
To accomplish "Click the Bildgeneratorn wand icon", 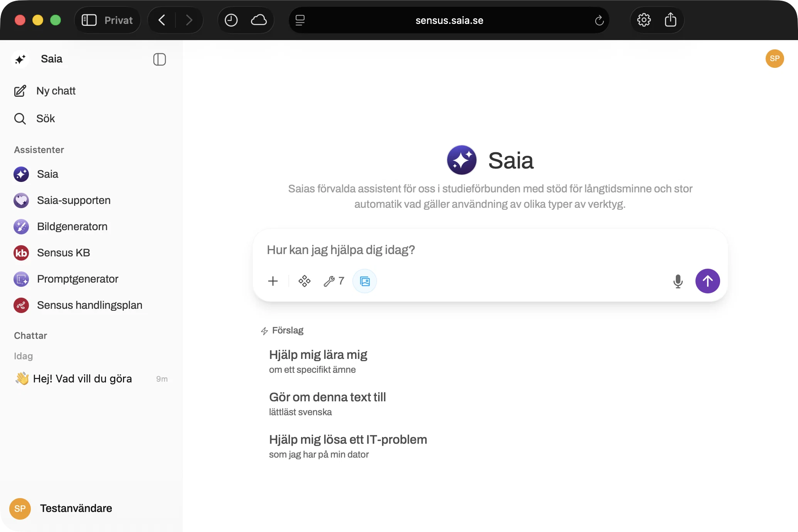I will 21,227.
